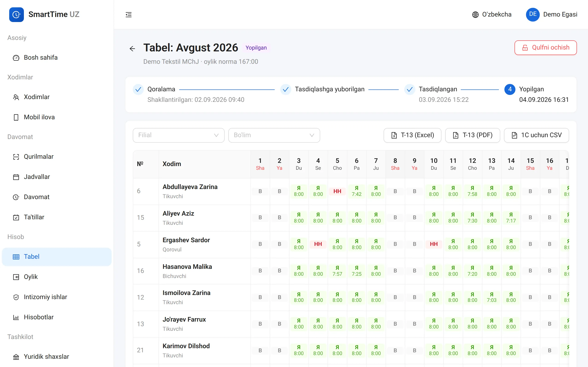Open Intizomiy ishlar shield icon
Image resolution: width=588 pixels, height=367 pixels.
[x=16, y=297]
